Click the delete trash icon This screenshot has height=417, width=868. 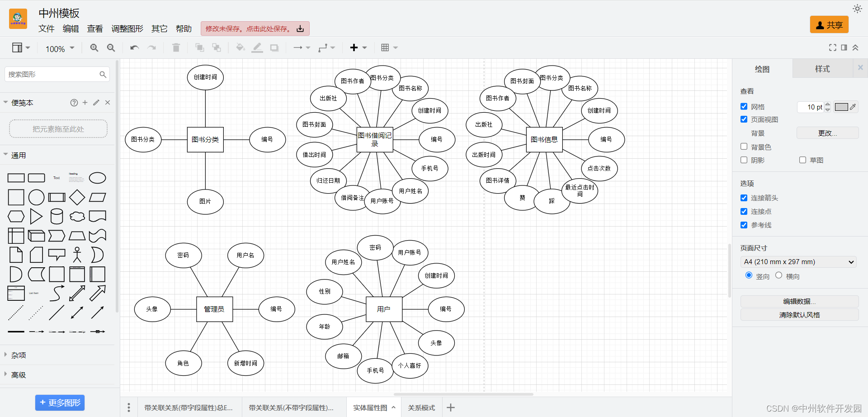[x=176, y=47]
